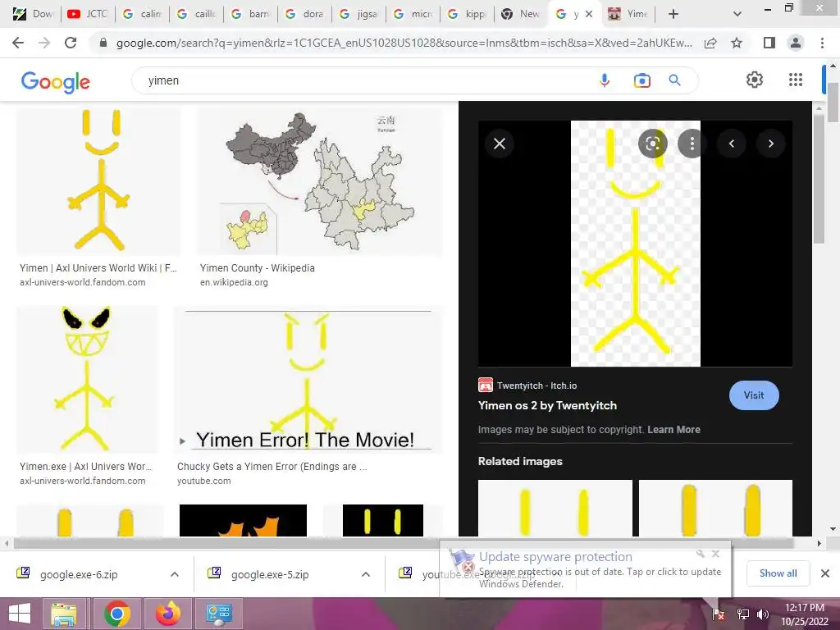This screenshot has height=630, width=840.
Task: Open Action Center flag icon in tray
Action: pyautogui.click(x=719, y=614)
